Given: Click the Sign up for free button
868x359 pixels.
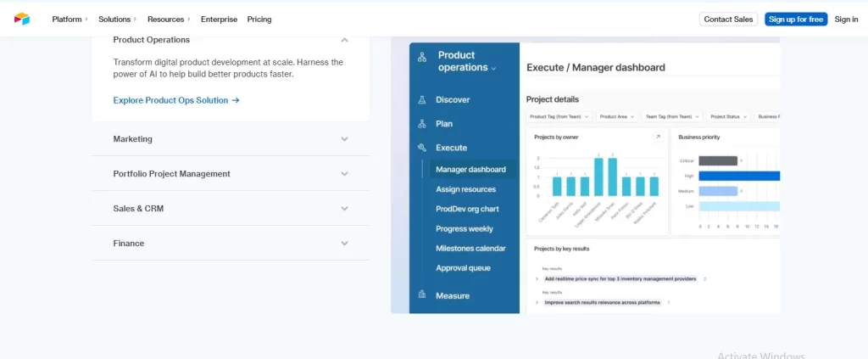Looking at the screenshot, I should click(x=795, y=19).
